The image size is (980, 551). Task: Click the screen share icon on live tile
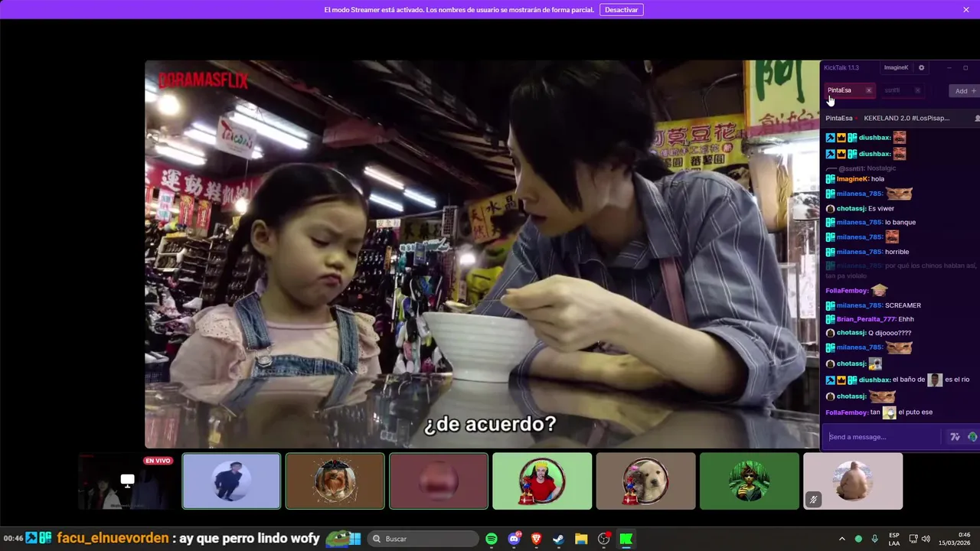[128, 481]
